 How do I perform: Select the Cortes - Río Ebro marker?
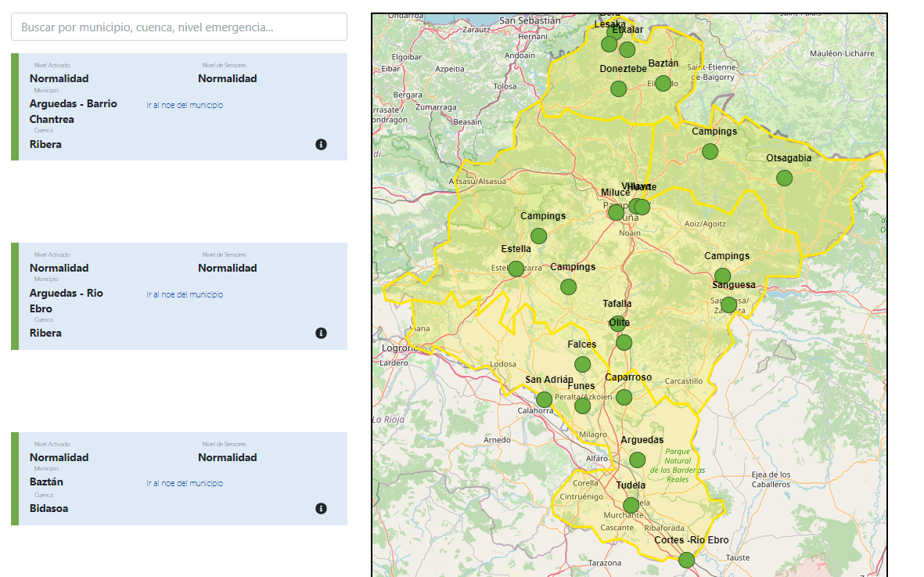[x=686, y=560]
